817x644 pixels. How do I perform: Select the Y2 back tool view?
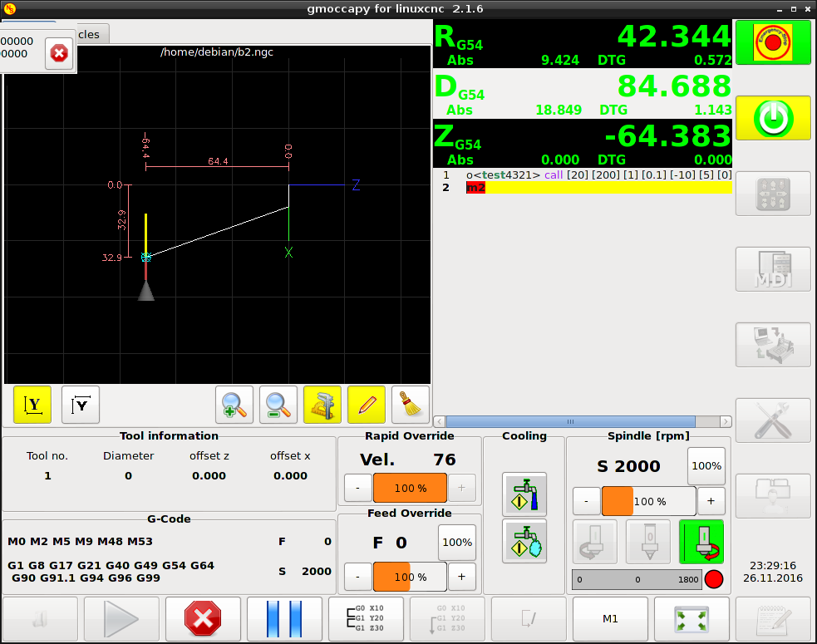point(81,405)
